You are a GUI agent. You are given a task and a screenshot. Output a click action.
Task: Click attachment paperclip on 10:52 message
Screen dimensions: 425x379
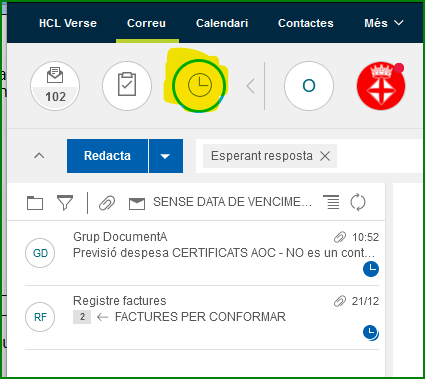pyautogui.click(x=340, y=237)
